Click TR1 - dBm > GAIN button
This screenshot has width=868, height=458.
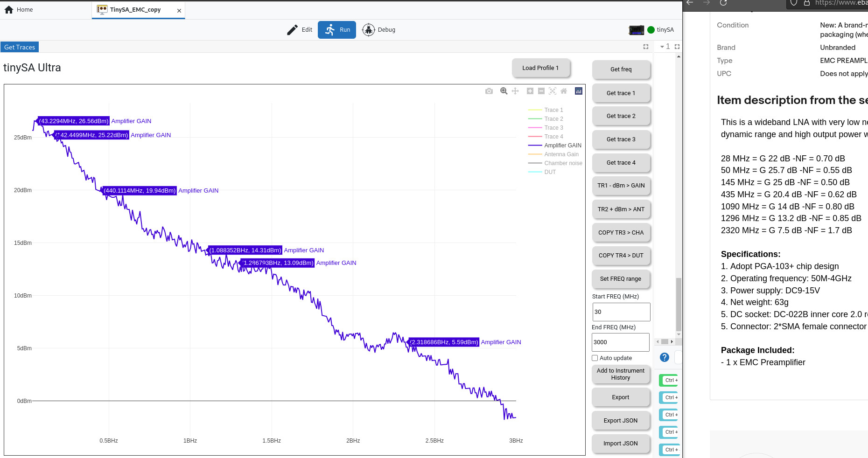tap(621, 186)
